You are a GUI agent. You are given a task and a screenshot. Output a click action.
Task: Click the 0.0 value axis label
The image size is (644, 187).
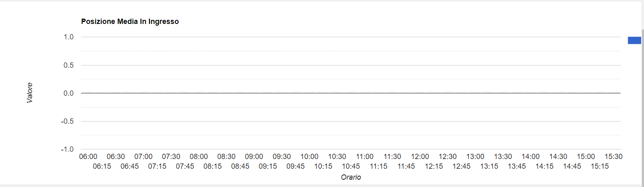click(69, 93)
